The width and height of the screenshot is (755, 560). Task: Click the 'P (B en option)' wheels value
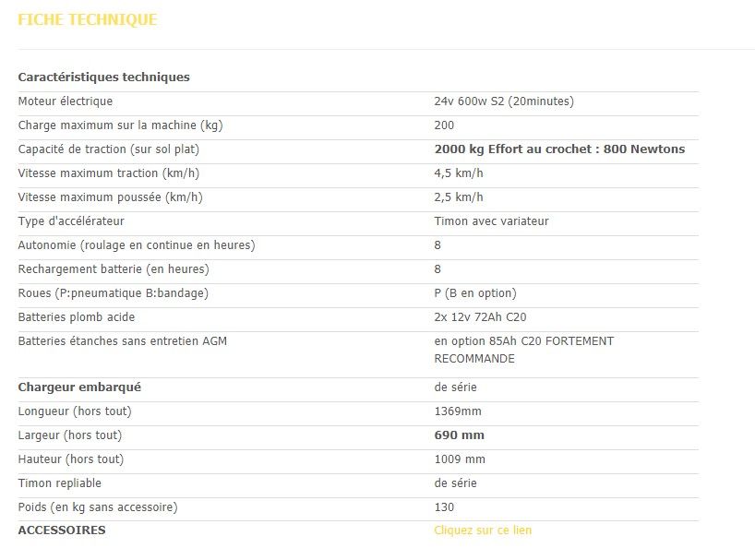click(x=475, y=293)
